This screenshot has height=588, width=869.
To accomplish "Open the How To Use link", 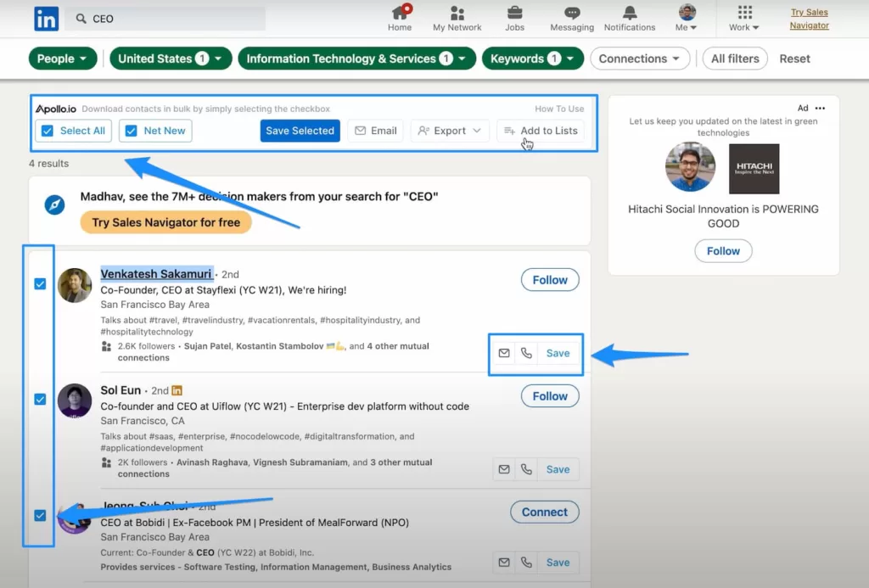I will pos(559,109).
